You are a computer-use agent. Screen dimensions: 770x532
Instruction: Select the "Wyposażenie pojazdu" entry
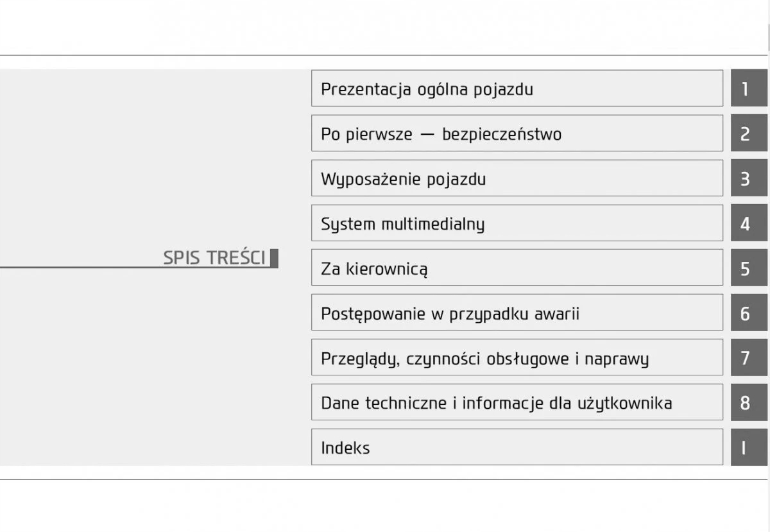point(517,178)
